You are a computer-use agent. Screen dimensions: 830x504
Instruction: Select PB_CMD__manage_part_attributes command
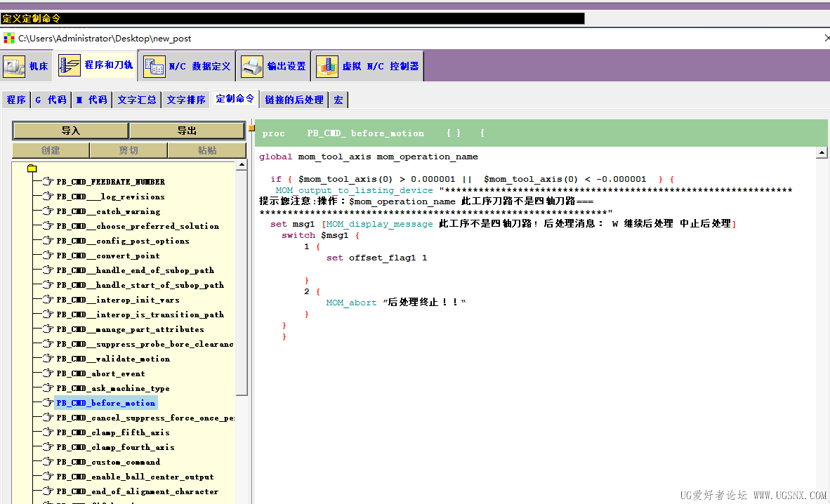tap(130, 329)
